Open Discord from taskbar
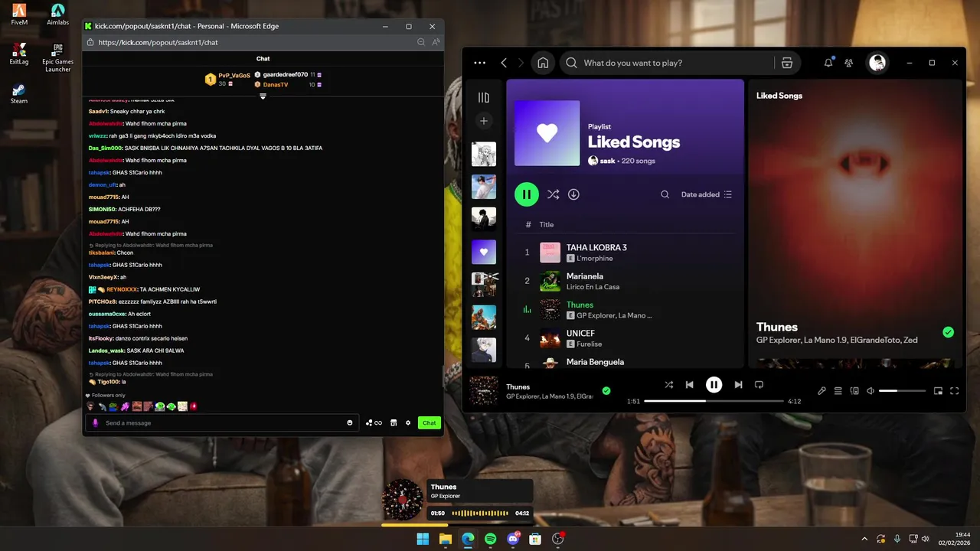Image resolution: width=980 pixels, height=551 pixels. point(513,539)
